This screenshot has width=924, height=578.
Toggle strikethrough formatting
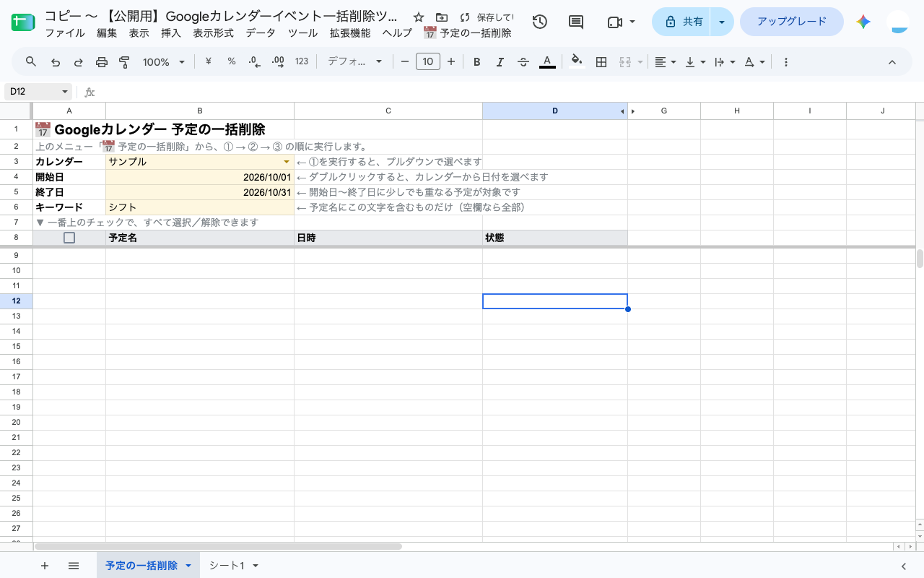[x=523, y=62]
